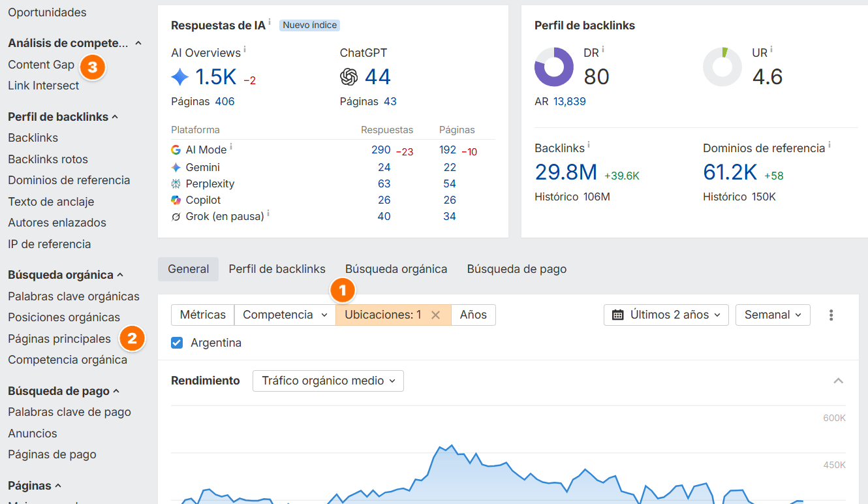The height and width of the screenshot is (504, 868).
Task: Click the Gemini platform icon
Action: pyautogui.click(x=176, y=167)
